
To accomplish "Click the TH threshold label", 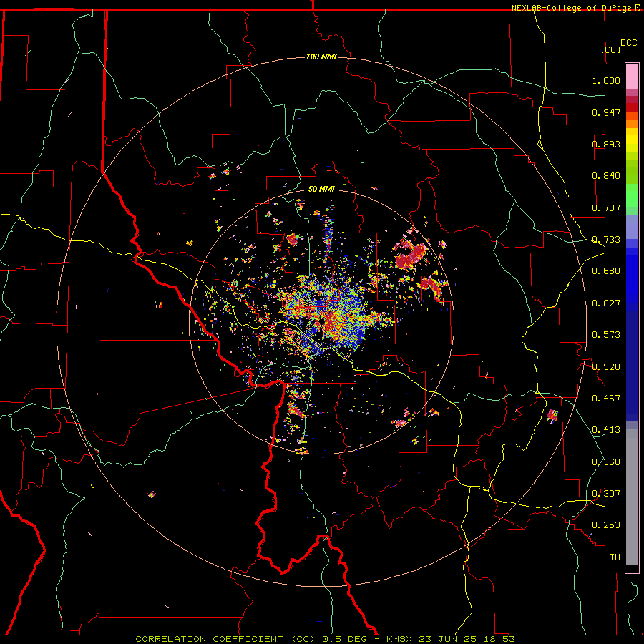I will 615,557.
